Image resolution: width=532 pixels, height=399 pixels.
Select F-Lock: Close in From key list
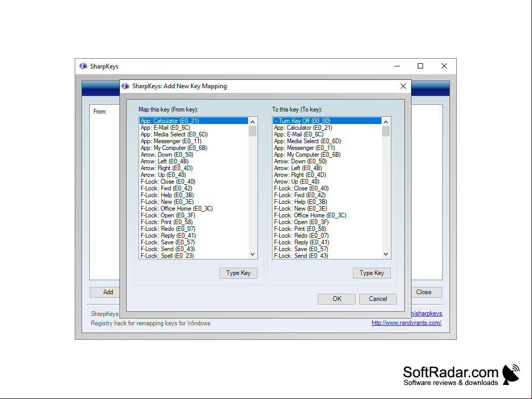tap(194, 182)
